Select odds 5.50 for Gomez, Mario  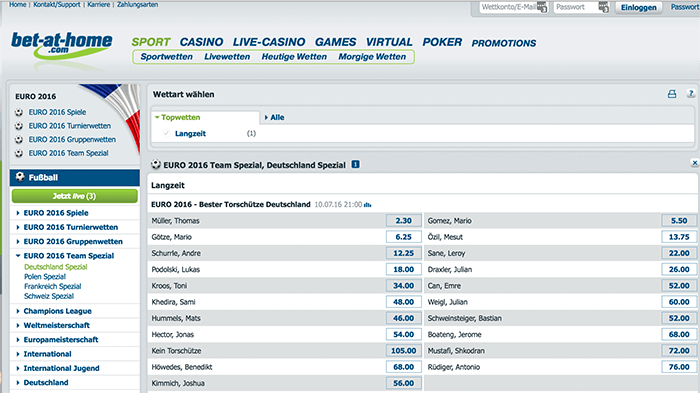679,221
